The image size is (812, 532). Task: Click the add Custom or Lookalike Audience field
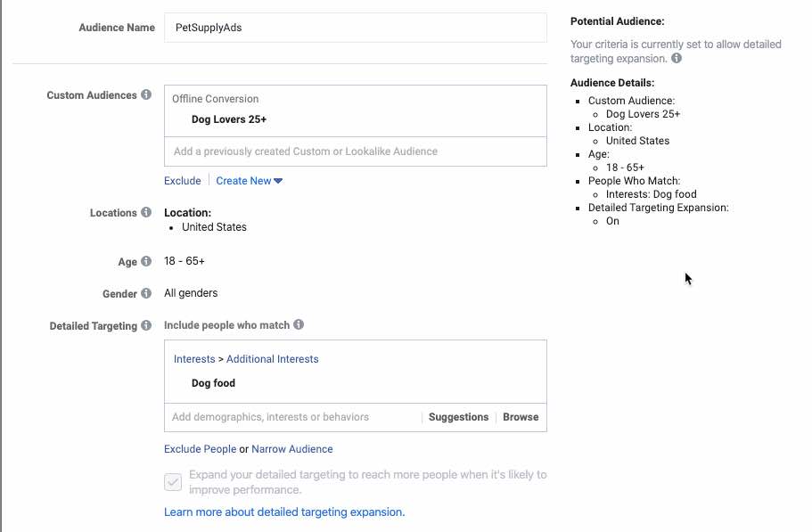coord(356,151)
